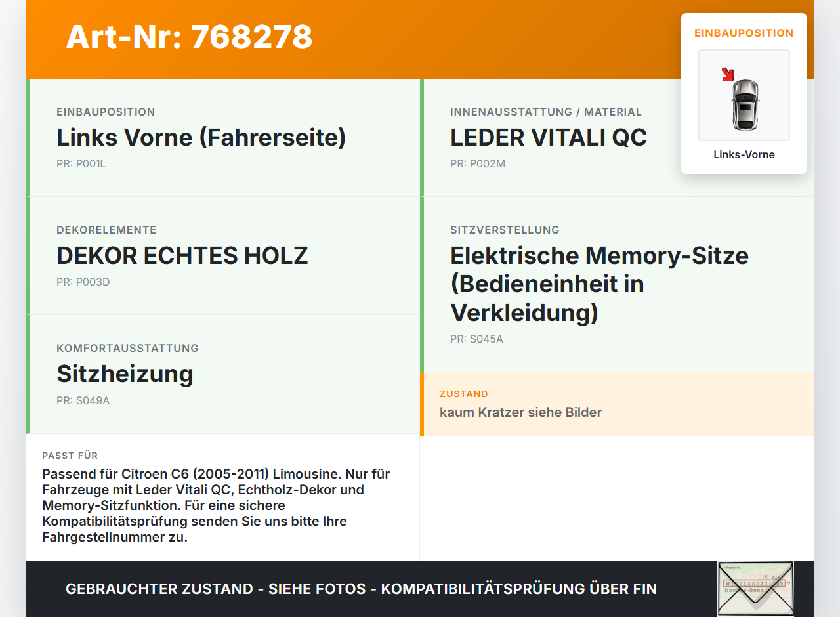The height and width of the screenshot is (617, 840).
Task: Click the PR: S045A code
Action: point(476,339)
